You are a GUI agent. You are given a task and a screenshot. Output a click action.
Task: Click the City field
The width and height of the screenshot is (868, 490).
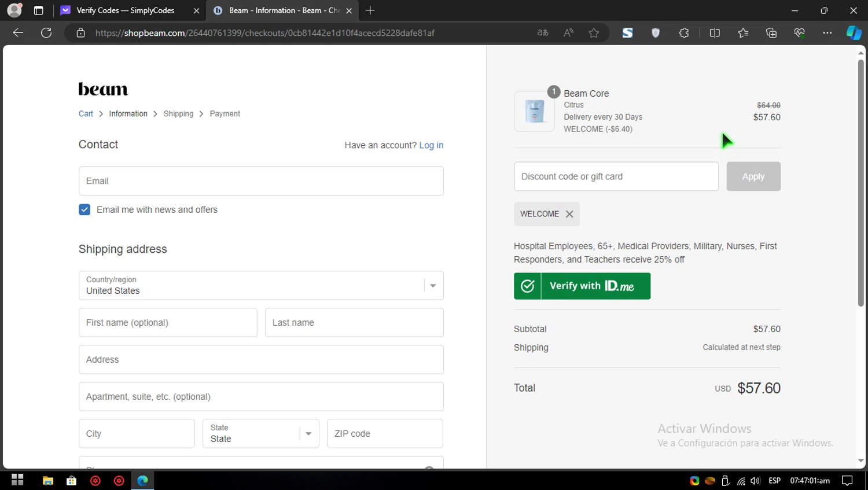[137, 434]
